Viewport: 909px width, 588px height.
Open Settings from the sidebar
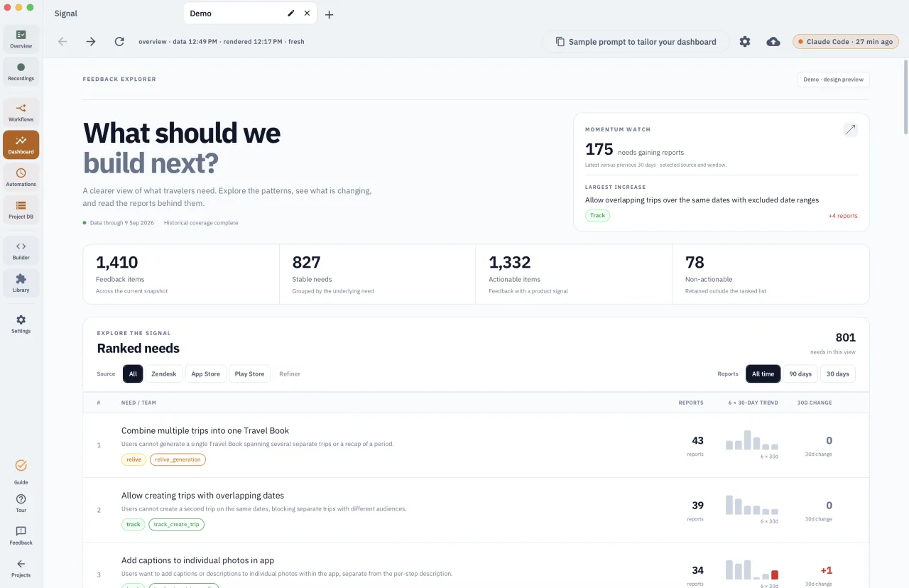[x=21, y=324]
